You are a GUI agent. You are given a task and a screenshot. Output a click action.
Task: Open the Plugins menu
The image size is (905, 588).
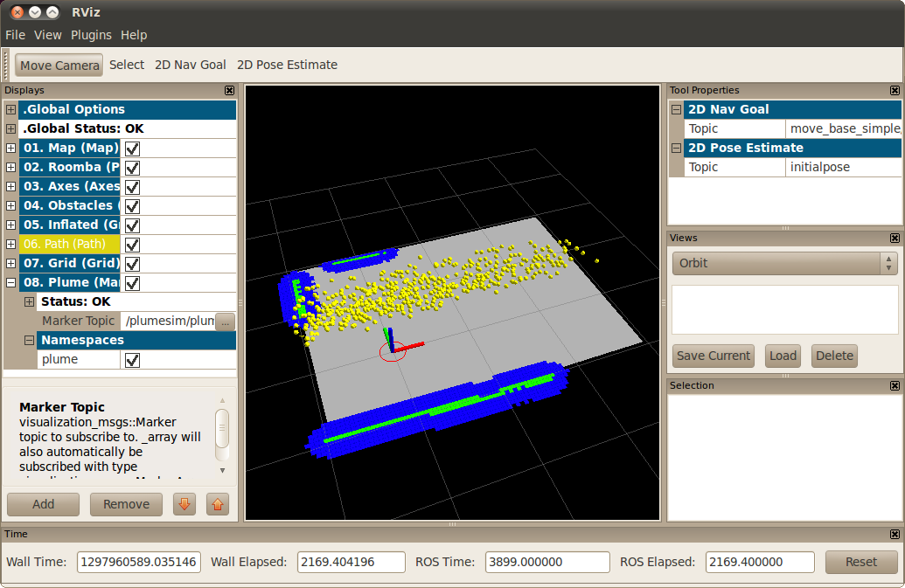(x=91, y=35)
